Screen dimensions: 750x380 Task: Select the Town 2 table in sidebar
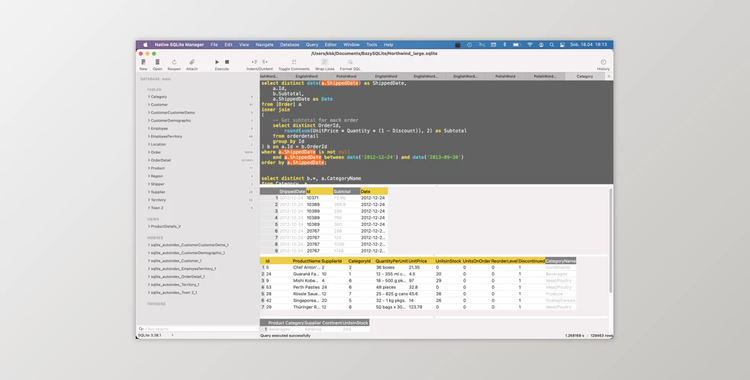pos(157,208)
